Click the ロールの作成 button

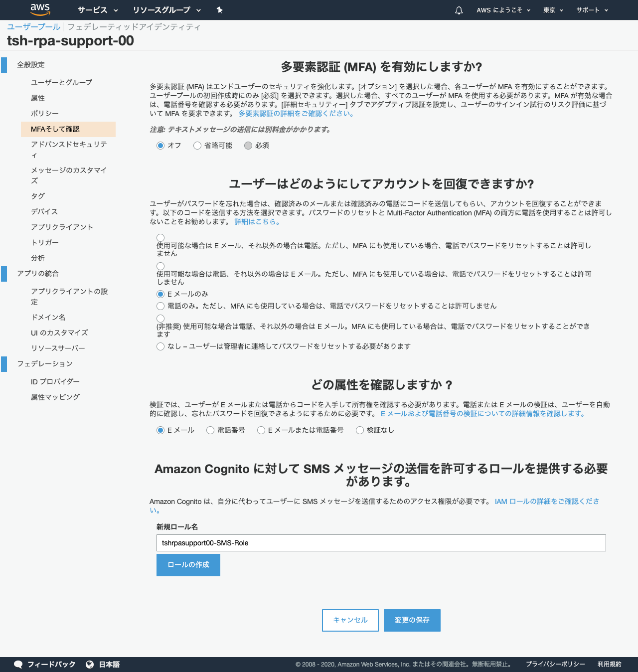click(x=188, y=565)
